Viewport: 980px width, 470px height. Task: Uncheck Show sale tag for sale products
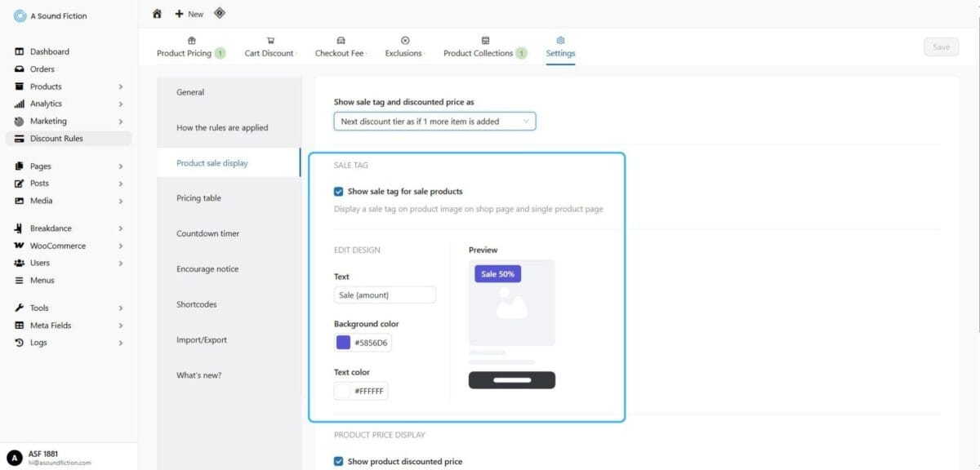(x=339, y=192)
